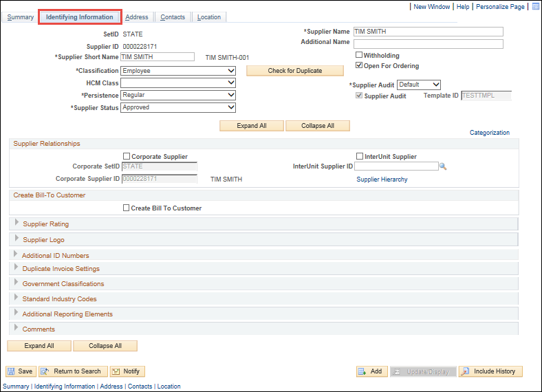Click the TIM SMITH-001 text

[x=227, y=57]
